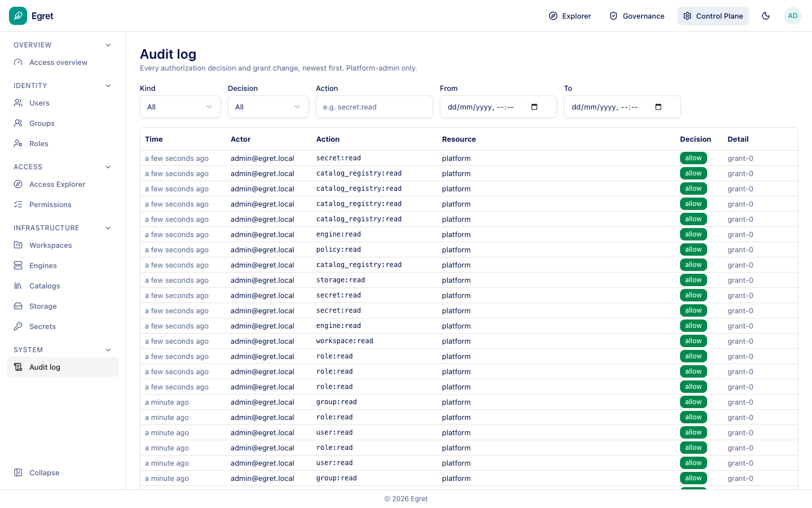Open the Permissions page link
The image size is (812, 508).
pos(63,205)
